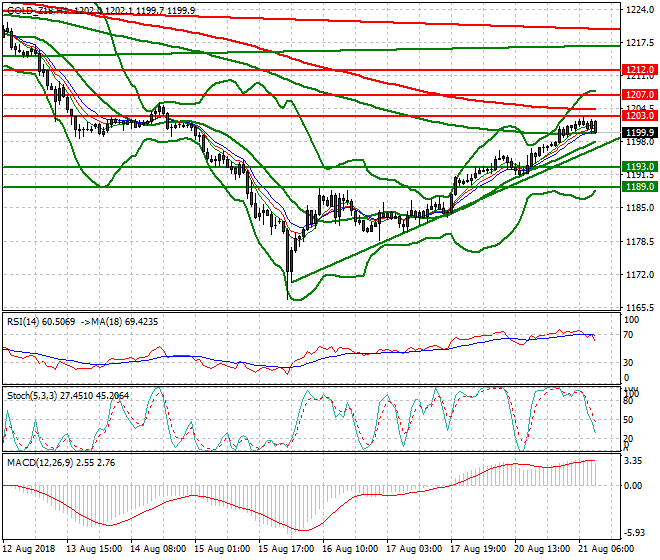This screenshot has width=660, height=560.
Task: Click the 15 Aug 17:00 time axis label
Action: point(286,549)
